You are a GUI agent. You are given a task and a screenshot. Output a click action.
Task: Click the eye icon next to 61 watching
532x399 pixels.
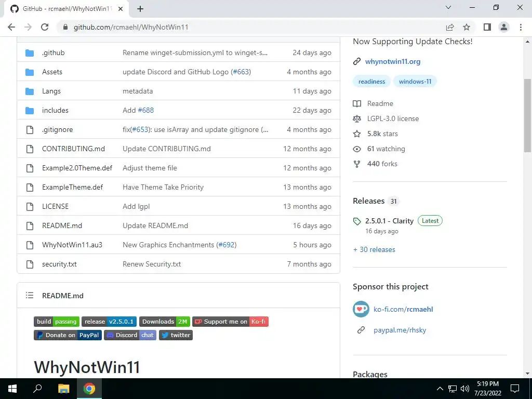[x=356, y=149]
